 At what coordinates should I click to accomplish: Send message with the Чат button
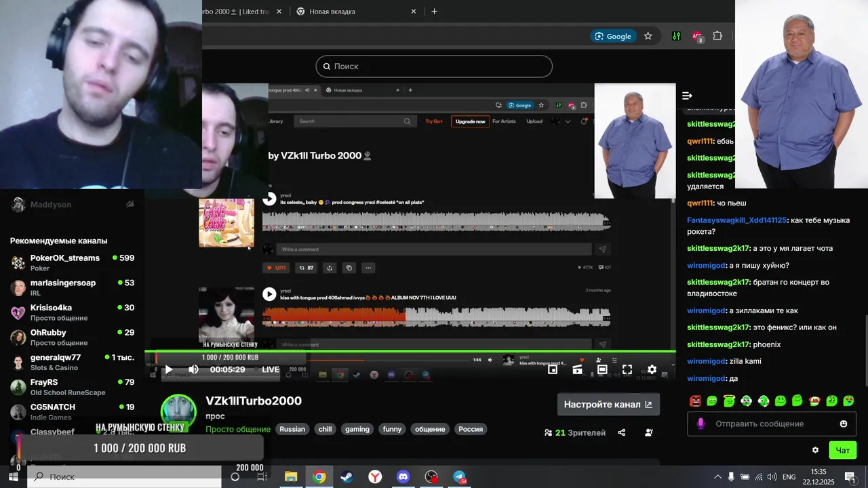842,450
